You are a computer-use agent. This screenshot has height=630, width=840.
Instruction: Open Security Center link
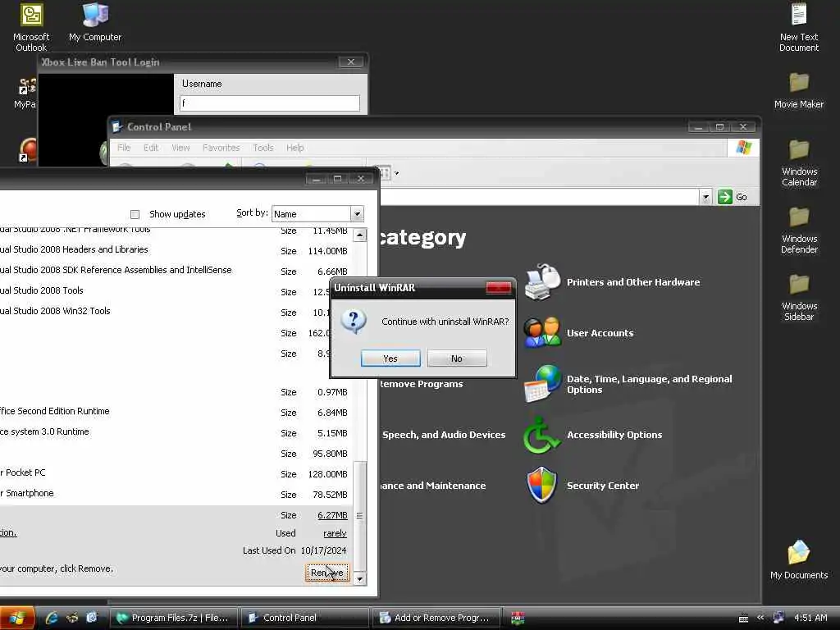point(603,486)
